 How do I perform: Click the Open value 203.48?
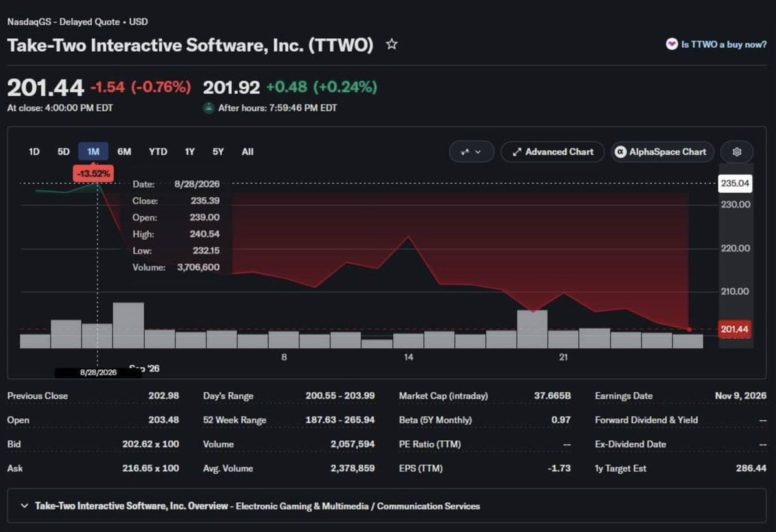tap(164, 420)
